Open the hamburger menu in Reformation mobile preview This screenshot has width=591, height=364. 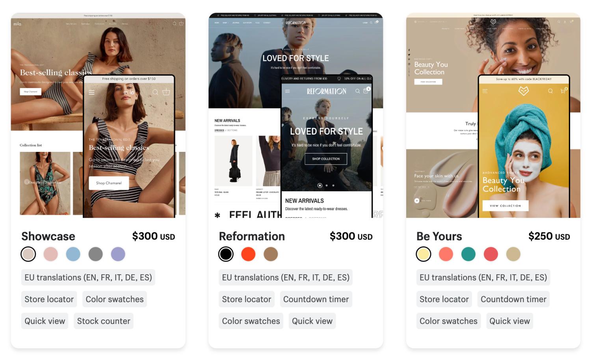pos(287,91)
